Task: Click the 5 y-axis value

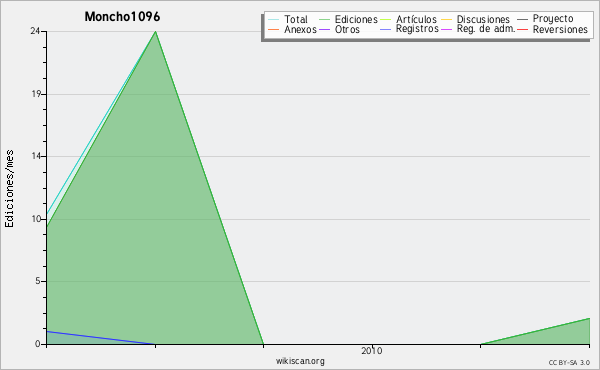Action: (38, 281)
